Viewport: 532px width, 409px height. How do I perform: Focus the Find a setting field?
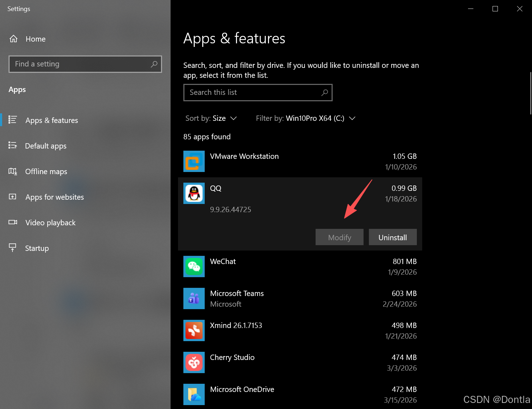(x=85, y=64)
